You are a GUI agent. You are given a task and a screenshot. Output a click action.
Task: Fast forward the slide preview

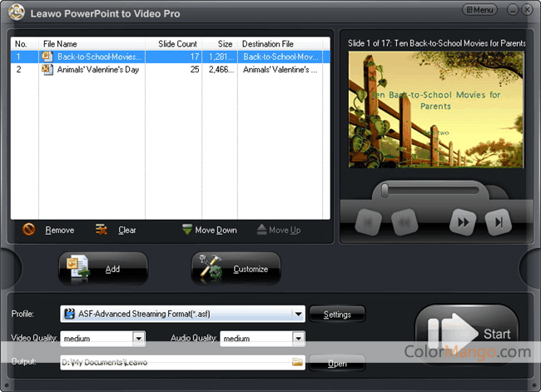point(462,222)
